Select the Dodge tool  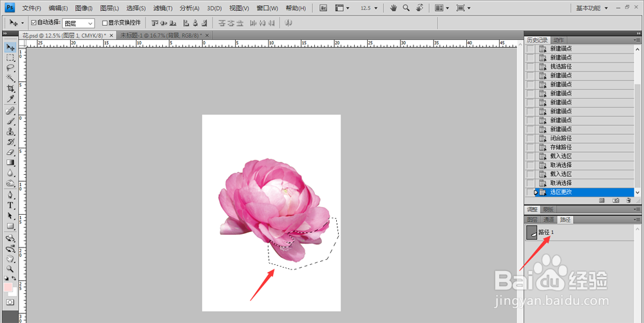coord(10,183)
